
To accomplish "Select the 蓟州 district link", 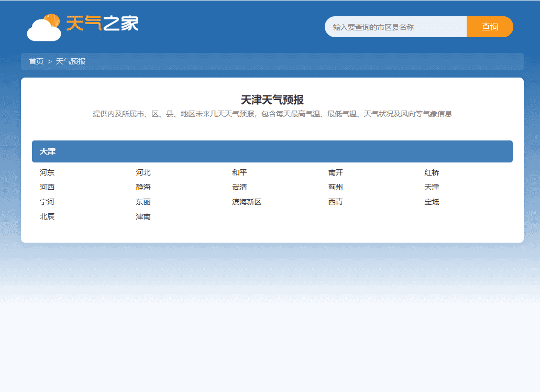I will tap(336, 187).
